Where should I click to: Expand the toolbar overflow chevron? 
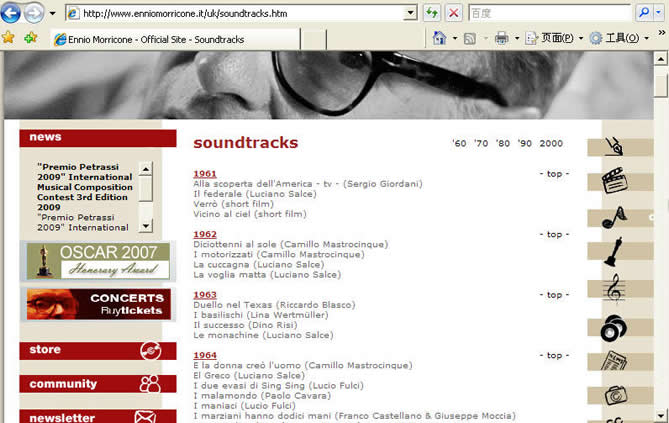point(661,32)
